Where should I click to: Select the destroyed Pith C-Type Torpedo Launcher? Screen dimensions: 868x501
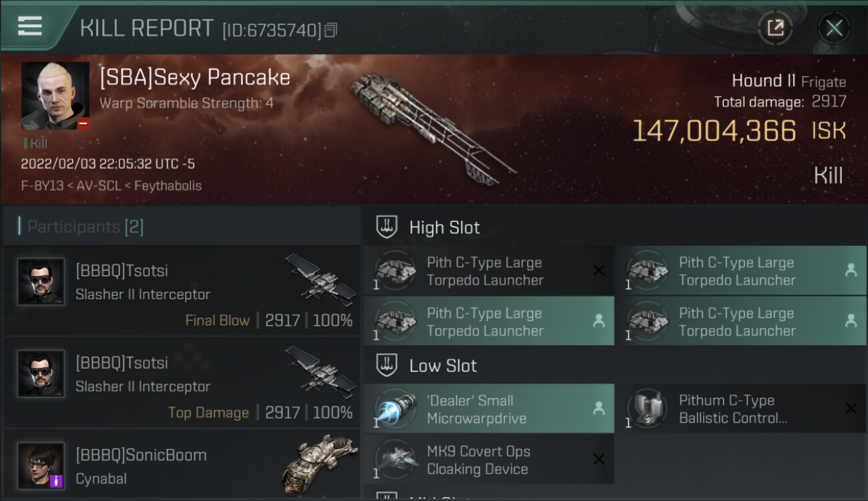(x=489, y=271)
